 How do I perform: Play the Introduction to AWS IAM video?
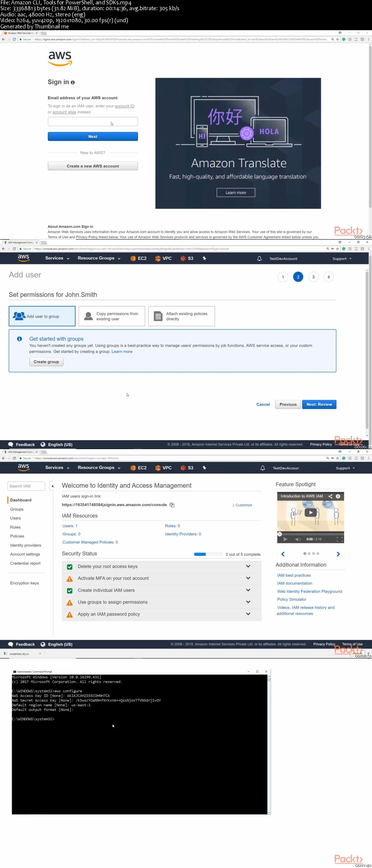(x=311, y=512)
